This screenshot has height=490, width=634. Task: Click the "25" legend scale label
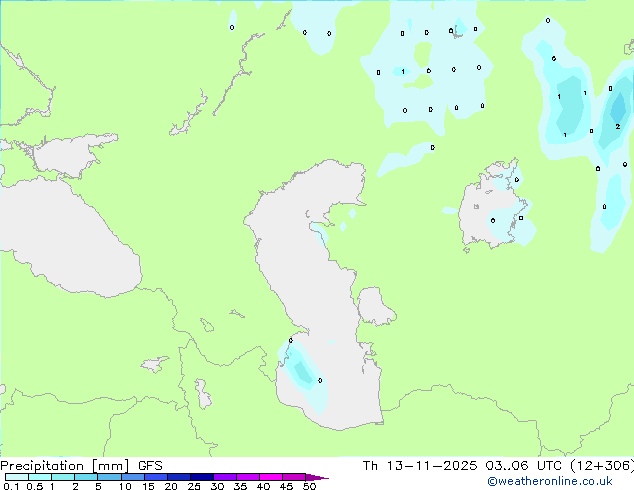click(x=194, y=486)
